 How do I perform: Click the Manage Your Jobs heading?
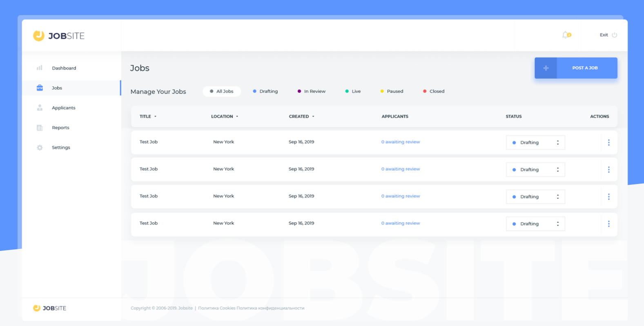(x=158, y=92)
